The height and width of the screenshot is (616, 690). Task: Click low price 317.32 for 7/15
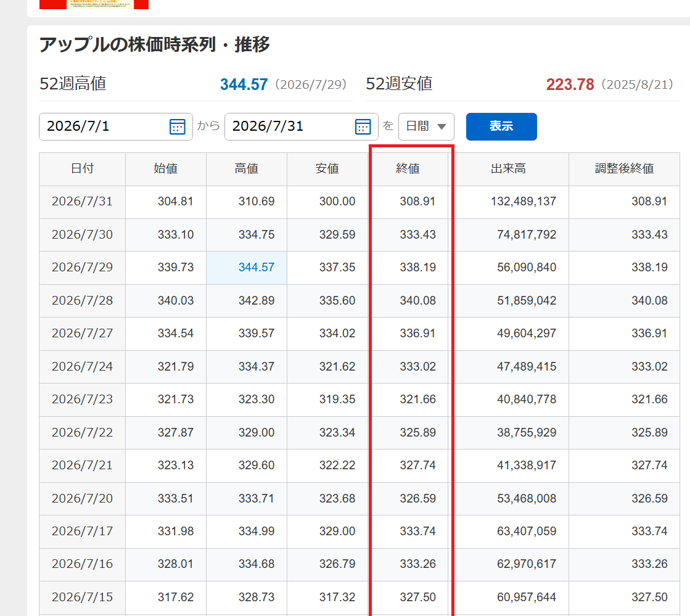[337, 597]
